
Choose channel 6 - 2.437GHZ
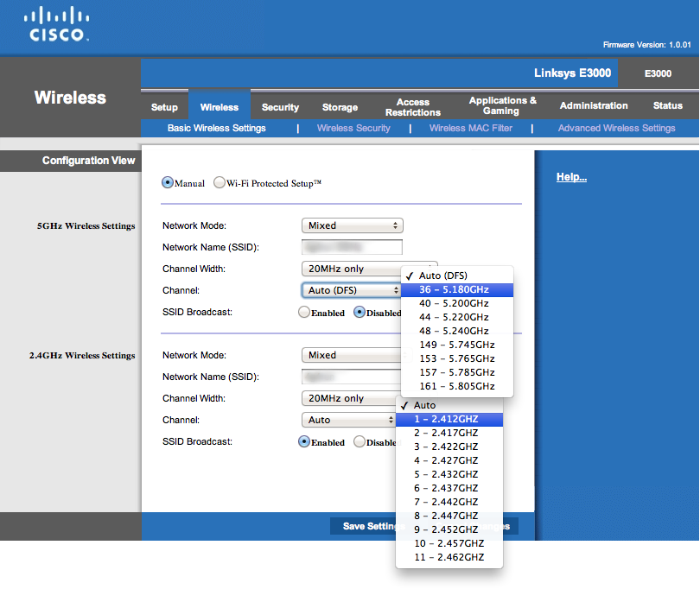point(449,488)
